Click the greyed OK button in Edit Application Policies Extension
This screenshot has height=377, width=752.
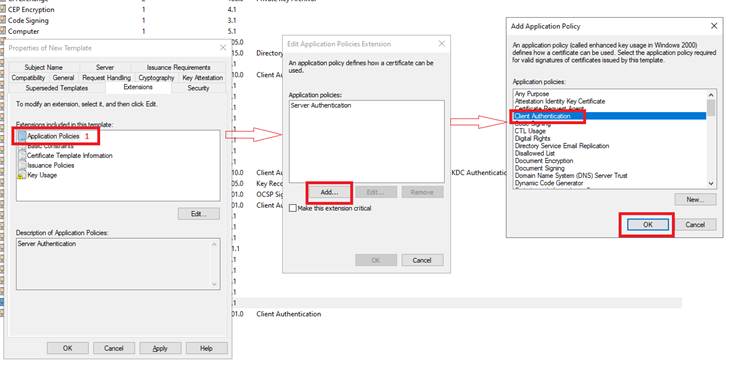[376, 260]
